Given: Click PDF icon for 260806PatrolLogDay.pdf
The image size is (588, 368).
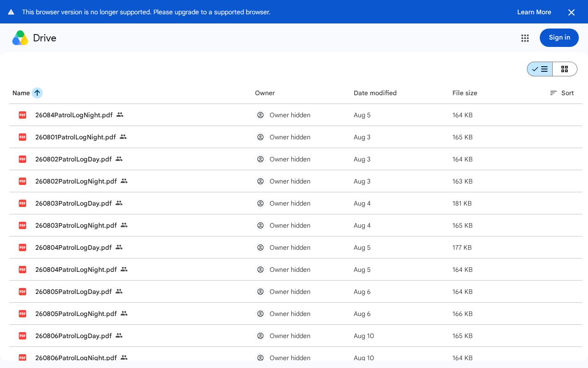Looking at the screenshot, I should coord(23,336).
